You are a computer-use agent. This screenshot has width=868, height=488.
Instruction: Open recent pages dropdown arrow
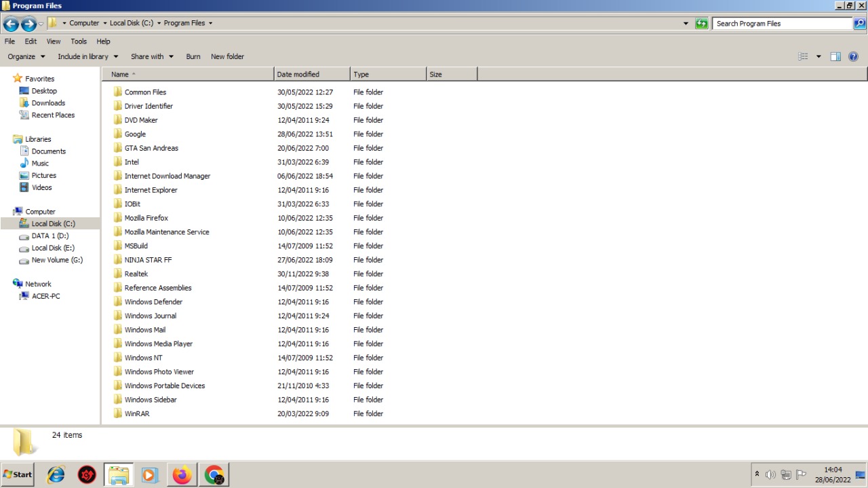[41, 24]
